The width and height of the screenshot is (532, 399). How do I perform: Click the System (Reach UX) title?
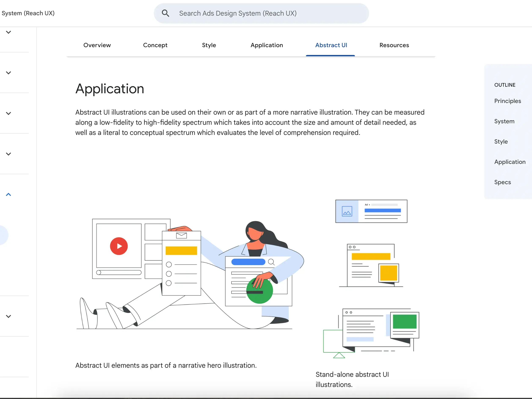[x=28, y=13]
